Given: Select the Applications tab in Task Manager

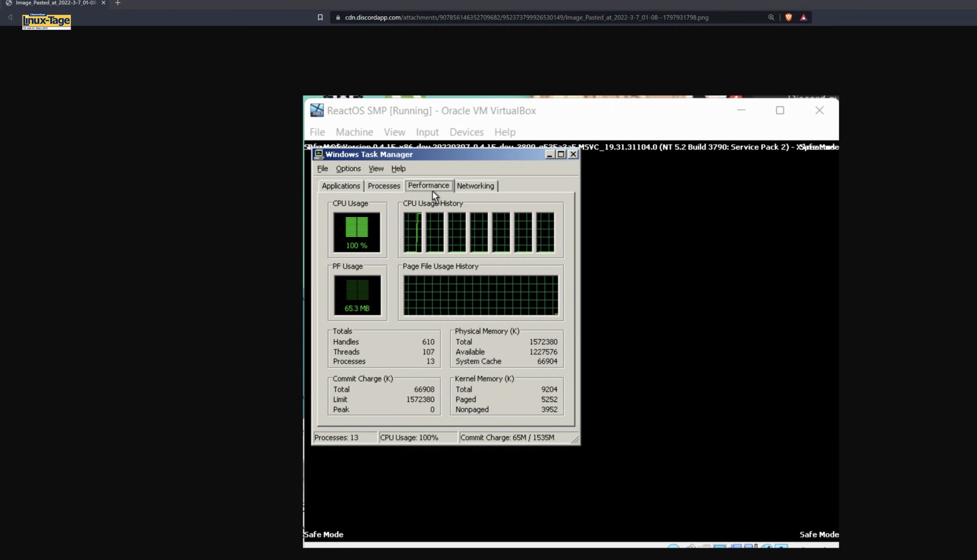Looking at the screenshot, I should (341, 186).
